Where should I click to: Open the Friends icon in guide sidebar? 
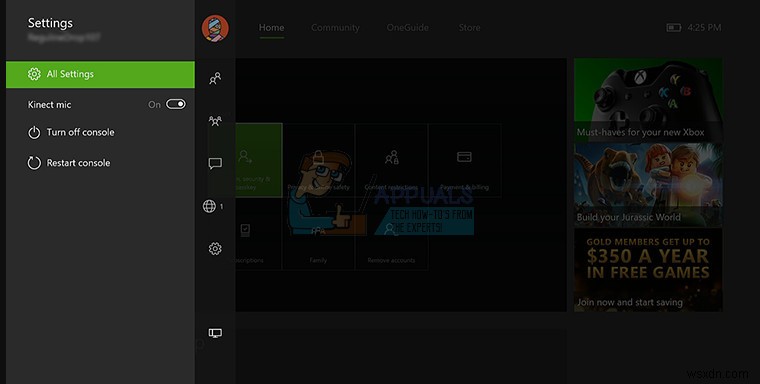tap(215, 78)
